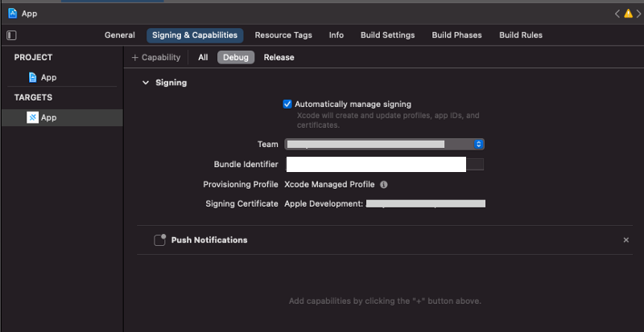The height and width of the screenshot is (332, 644).
Task: Show All build configurations
Action: (203, 57)
